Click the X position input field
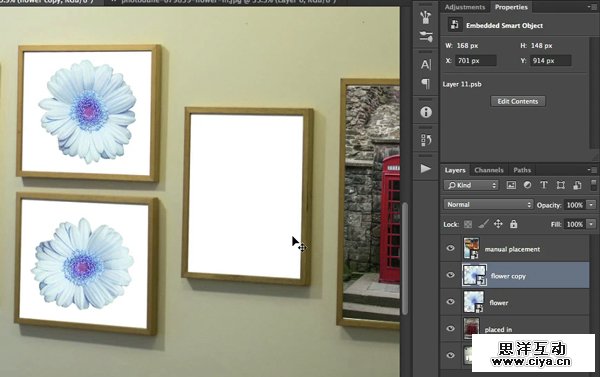600x377 pixels. [476, 60]
